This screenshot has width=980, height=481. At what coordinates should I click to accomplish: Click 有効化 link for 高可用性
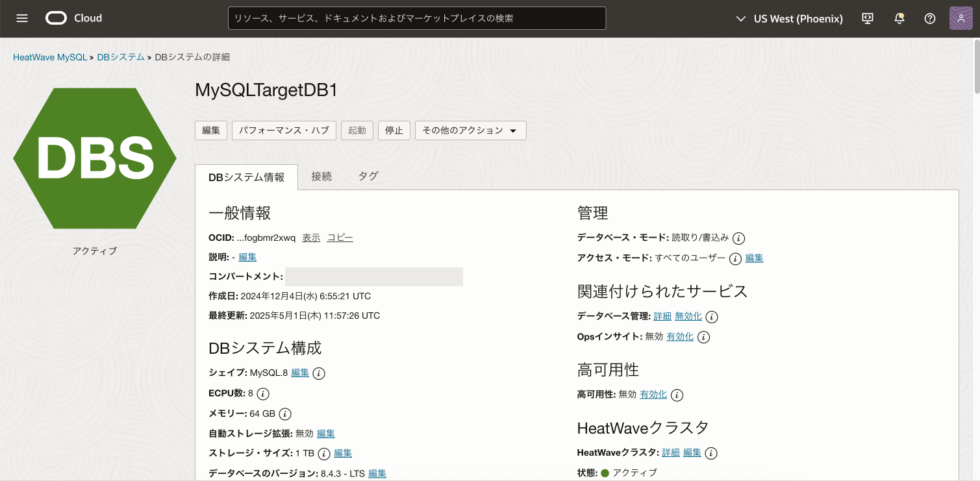pos(653,394)
